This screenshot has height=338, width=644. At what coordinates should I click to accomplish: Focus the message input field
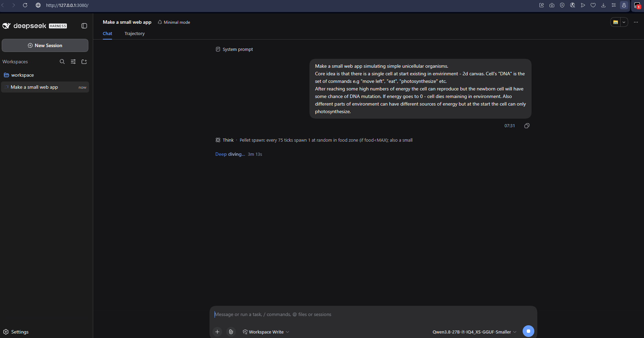pos(373,314)
